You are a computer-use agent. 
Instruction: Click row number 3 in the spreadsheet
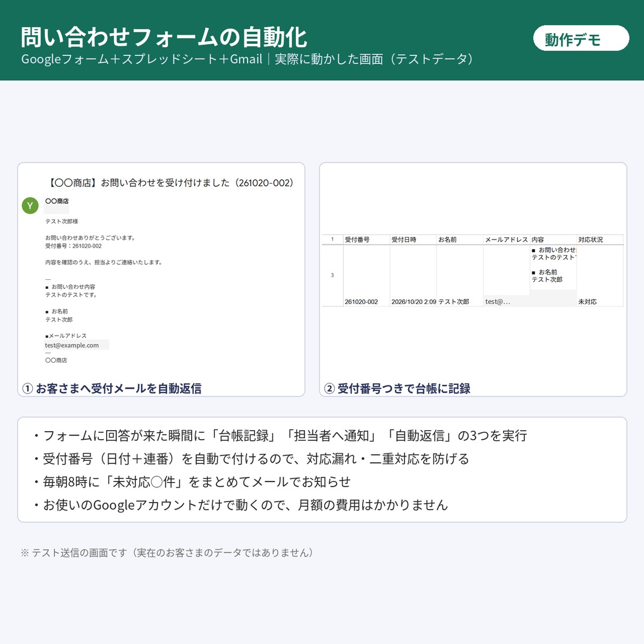(333, 275)
